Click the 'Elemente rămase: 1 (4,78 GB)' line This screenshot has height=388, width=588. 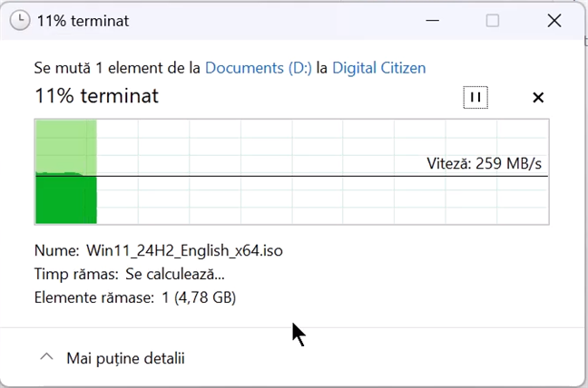click(135, 296)
